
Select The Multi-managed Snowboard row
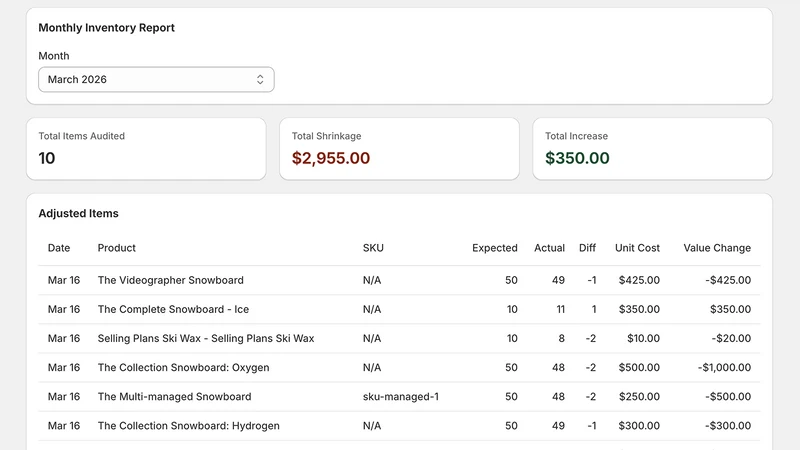tap(399, 396)
